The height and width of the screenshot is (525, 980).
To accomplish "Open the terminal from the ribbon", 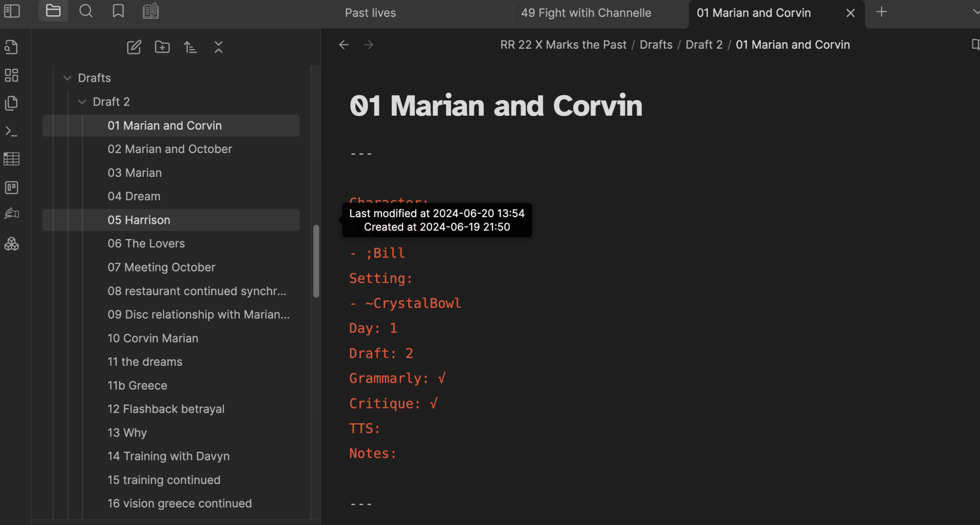I will tap(11, 131).
